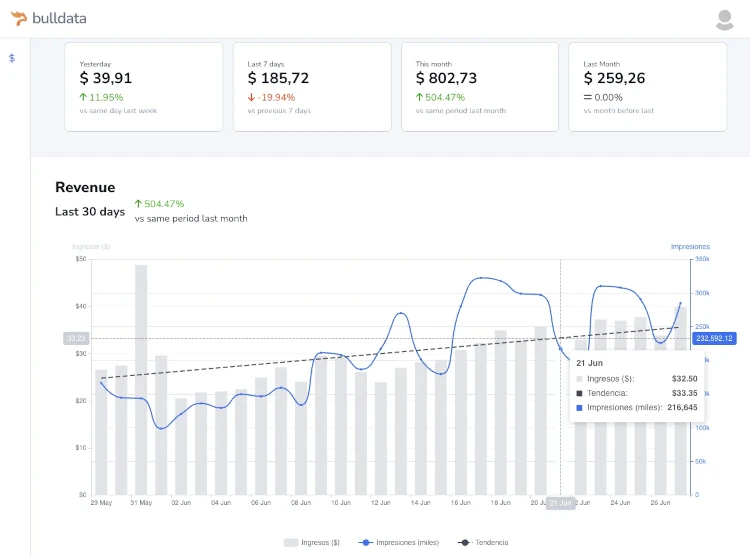
Task: Toggle the Ingresos ($) legend series
Action: pyautogui.click(x=312, y=542)
